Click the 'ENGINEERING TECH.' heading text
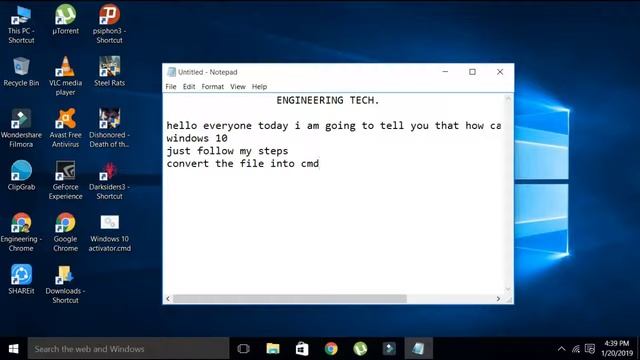The height and width of the screenshot is (360, 640). pyautogui.click(x=328, y=100)
